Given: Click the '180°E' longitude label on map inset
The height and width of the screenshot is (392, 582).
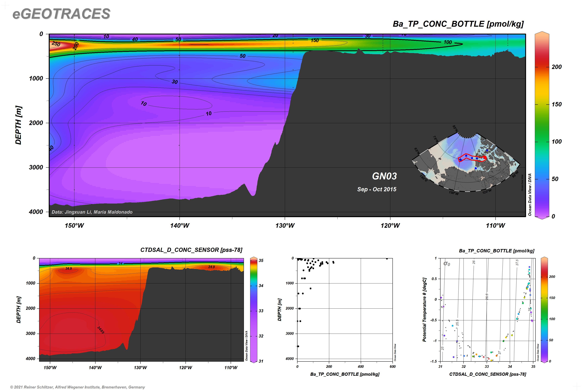Looking at the screenshot, I should [x=423, y=179].
